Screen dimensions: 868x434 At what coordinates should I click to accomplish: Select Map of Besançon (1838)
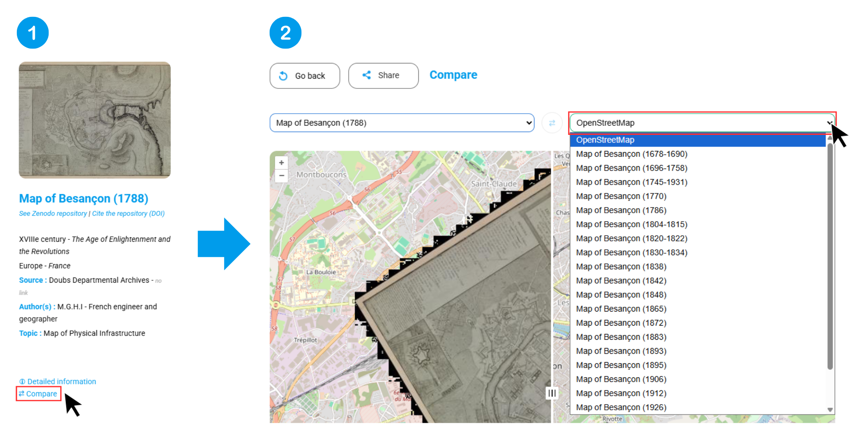(x=698, y=267)
